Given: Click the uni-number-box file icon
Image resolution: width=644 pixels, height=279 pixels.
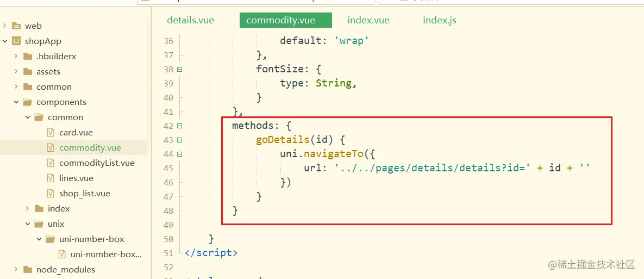Looking at the screenshot, I should (x=62, y=255).
